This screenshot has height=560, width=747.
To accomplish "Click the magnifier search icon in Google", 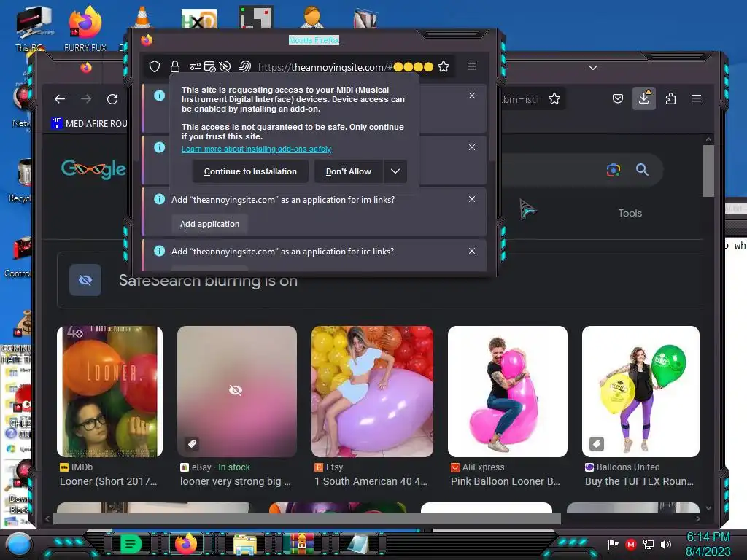I will point(642,169).
